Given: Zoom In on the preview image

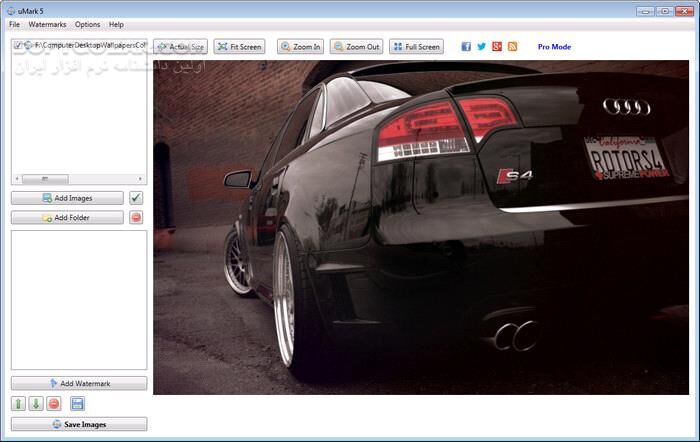Looking at the screenshot, I should click(300, 47).
